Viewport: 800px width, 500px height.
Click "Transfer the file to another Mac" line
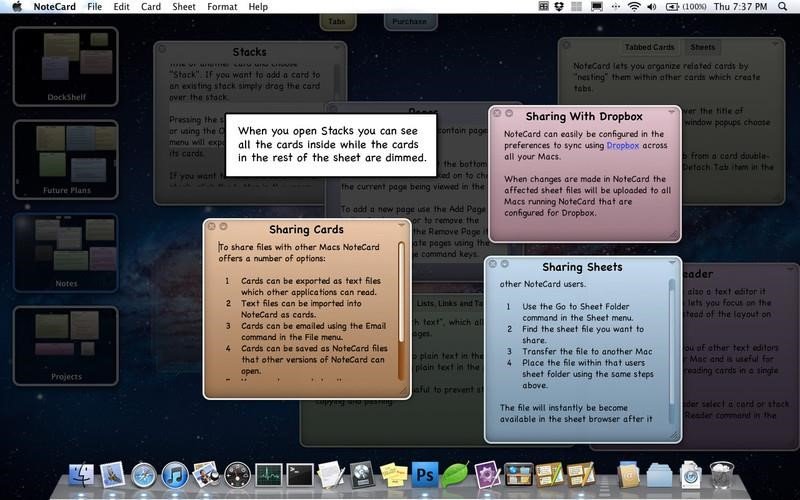click(587, 351)
